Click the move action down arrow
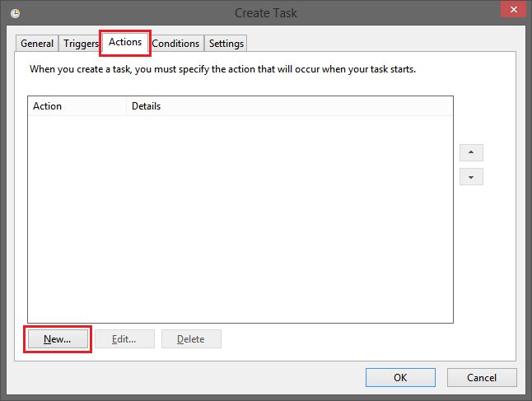The width and height of the screenshot is (532, 401). [x=471, y=177]
